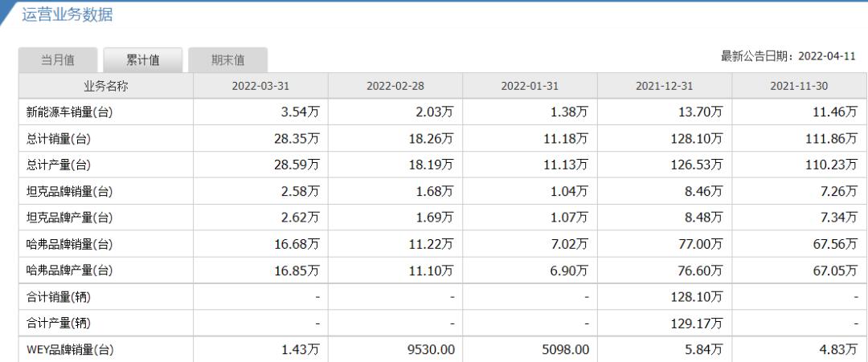The width and height of the screenshot is (868, 362).
Task: Click the 运营业务数据 section title
Action: [67, 14]
